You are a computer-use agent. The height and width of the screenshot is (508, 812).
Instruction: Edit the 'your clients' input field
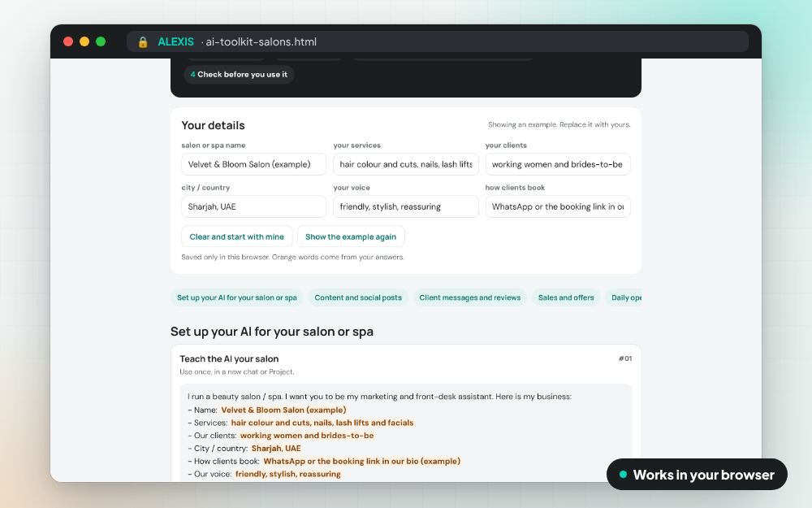[x=558, y=164]
